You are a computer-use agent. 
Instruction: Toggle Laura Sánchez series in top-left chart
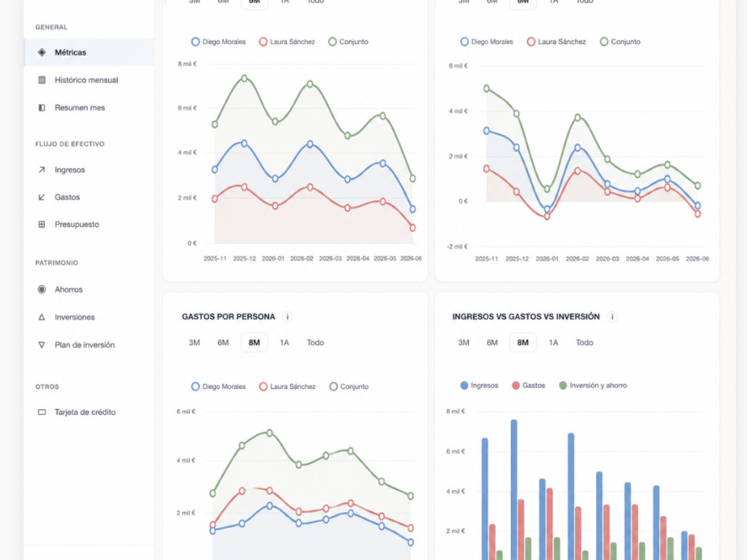coord(287,42)
